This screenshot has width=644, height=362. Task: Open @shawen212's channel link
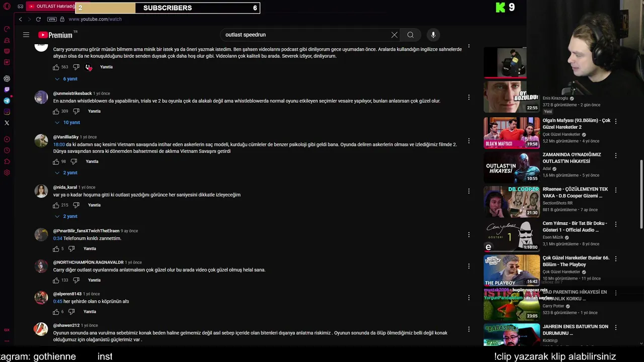coord(66,325)
